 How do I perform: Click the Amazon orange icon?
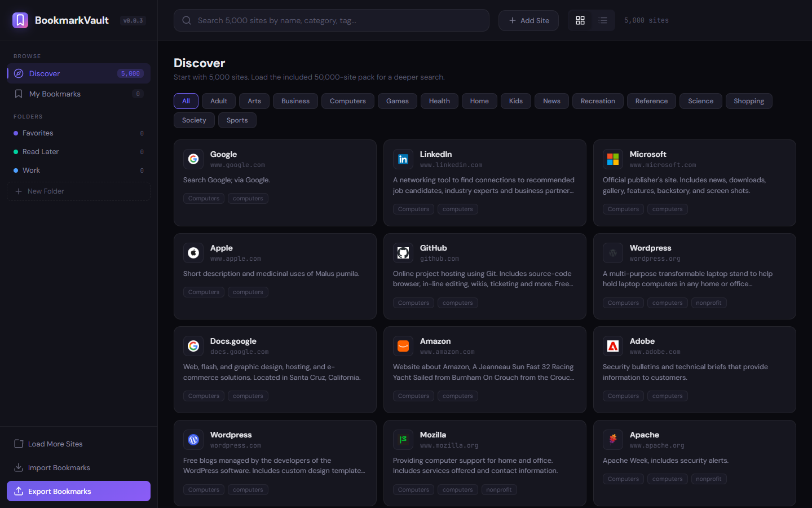(x=403, y=346)
